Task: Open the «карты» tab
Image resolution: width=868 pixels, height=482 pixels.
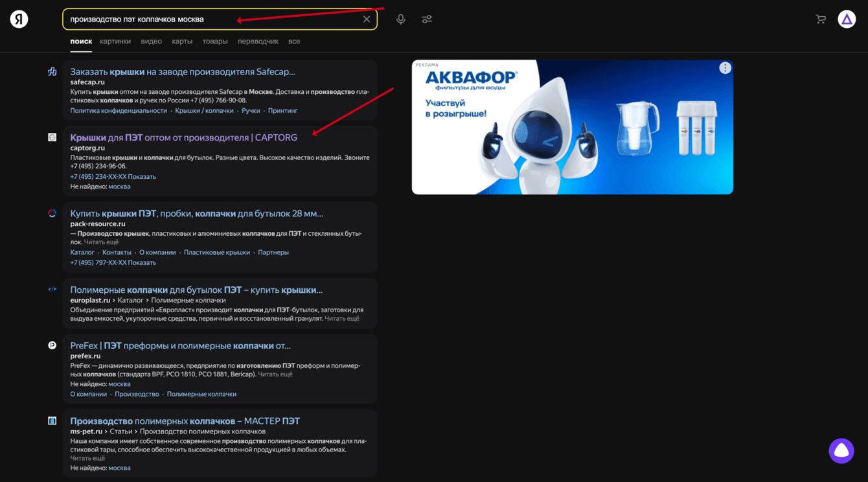Action: (182, 41)
